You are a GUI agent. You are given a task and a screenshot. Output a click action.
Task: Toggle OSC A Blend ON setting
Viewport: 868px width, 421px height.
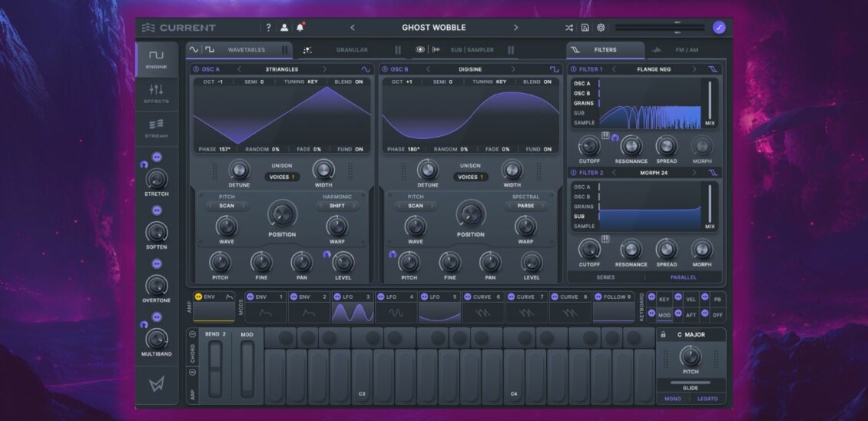pyautogui.click(x=349, y=82)
